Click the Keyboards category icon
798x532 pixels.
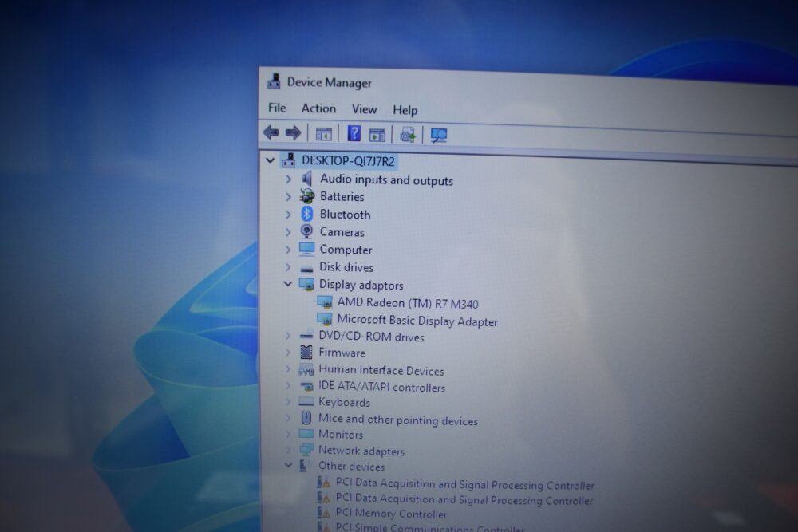306,402
